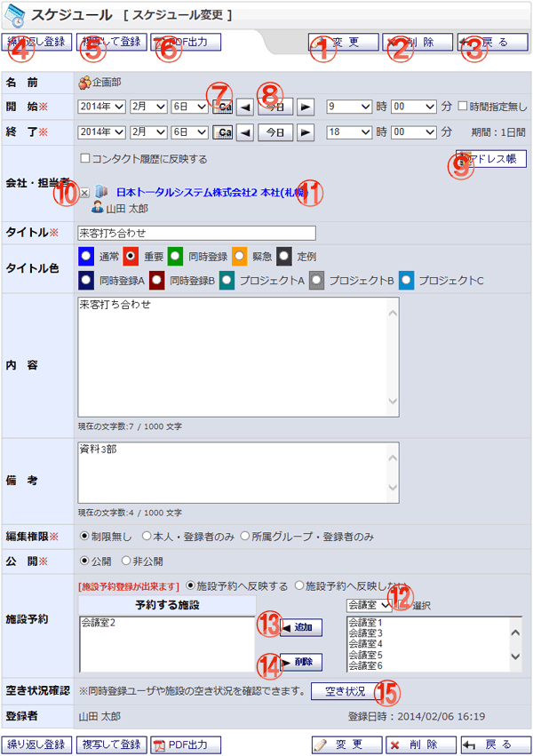Select 会議室6 in facility list

[365, 665]
